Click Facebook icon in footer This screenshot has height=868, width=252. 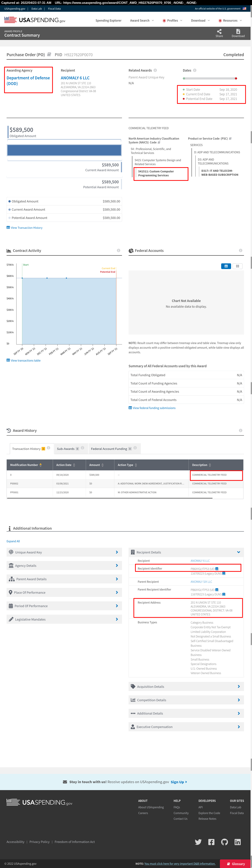click(211, 842)
